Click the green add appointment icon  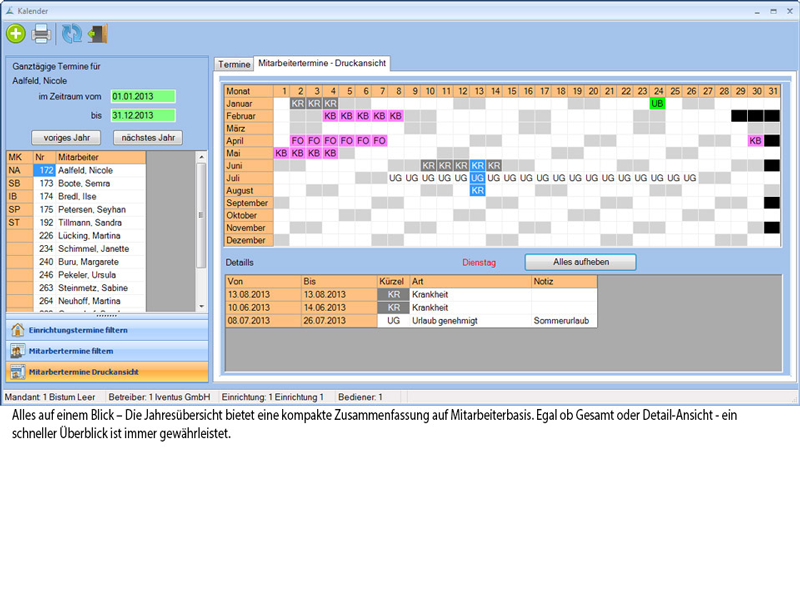coord(16,34)
